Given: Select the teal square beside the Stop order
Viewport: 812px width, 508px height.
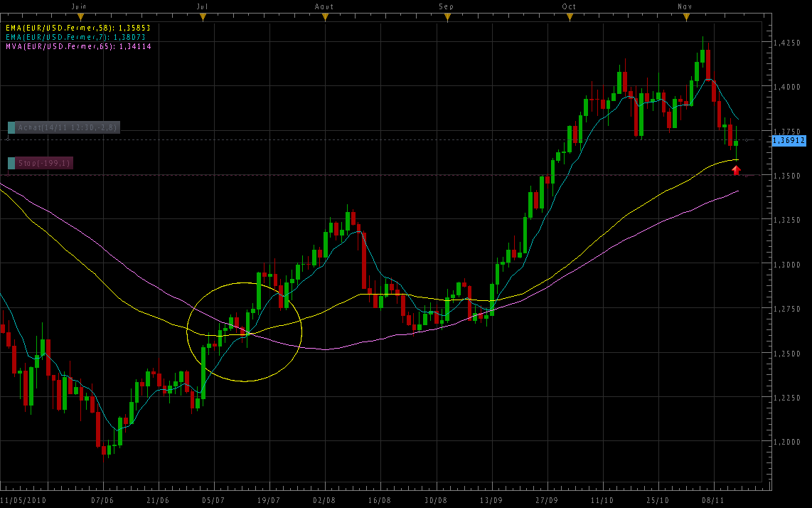Looking at the screenshot, I should point(11,164).
